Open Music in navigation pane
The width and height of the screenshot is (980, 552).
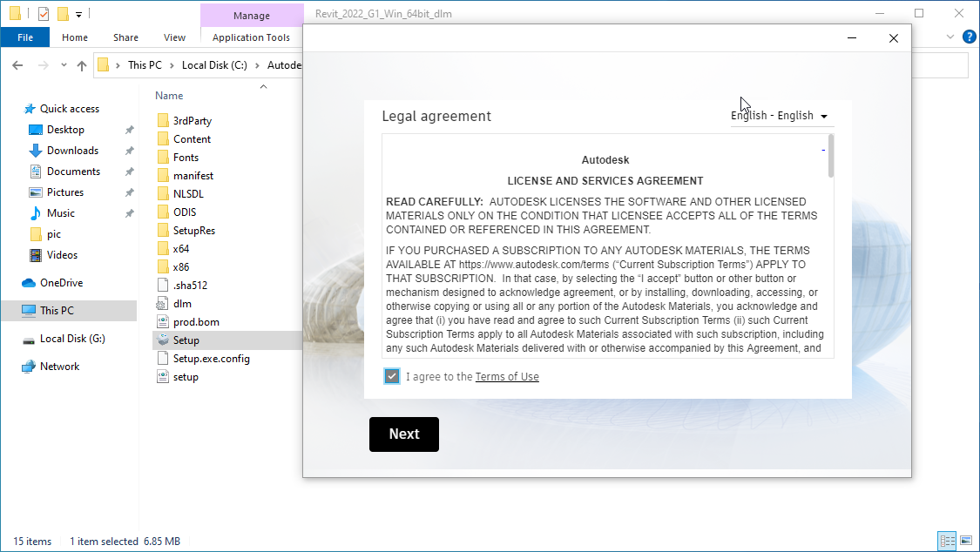(x=61, y=213)
